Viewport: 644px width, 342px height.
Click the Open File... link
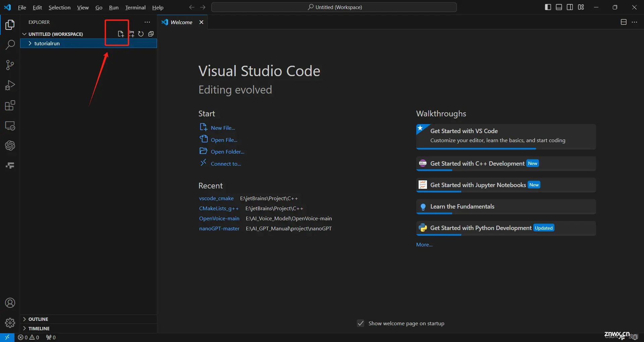click(224, 140)
